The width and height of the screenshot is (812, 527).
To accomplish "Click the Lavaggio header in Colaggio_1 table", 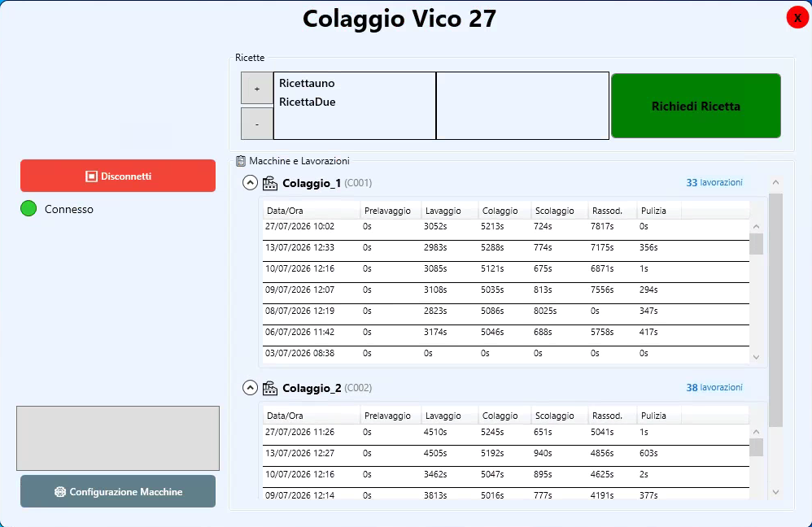I will [x=449, y=211].
